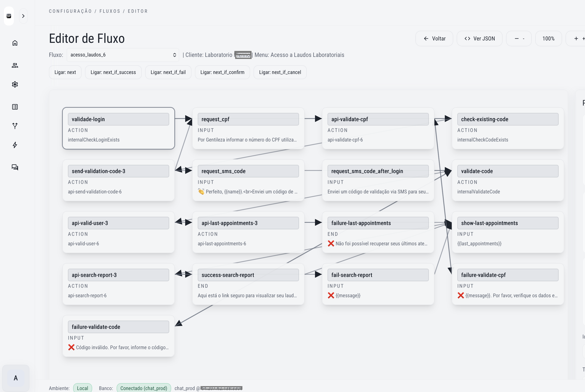Expand the sidebar with chevron arrow
Viewport: 585px width, 392px height.
pyautogui.click(x=23, y=16)
